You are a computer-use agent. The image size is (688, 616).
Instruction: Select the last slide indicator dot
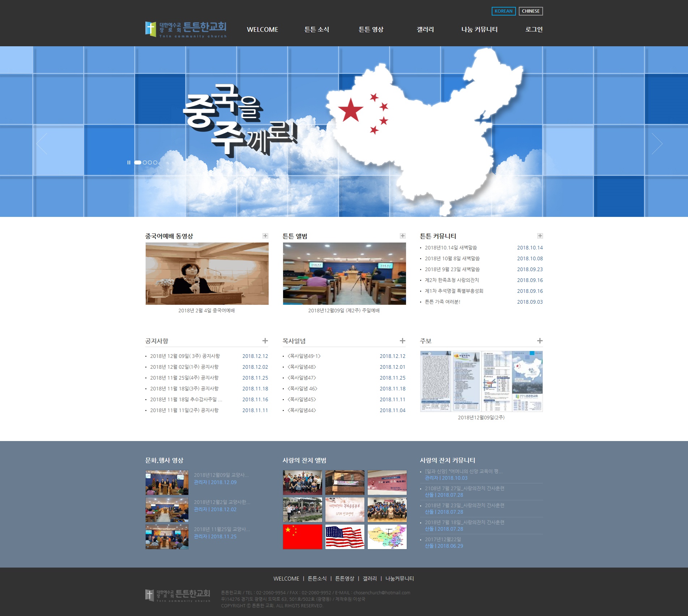click(x=155, y=163)
